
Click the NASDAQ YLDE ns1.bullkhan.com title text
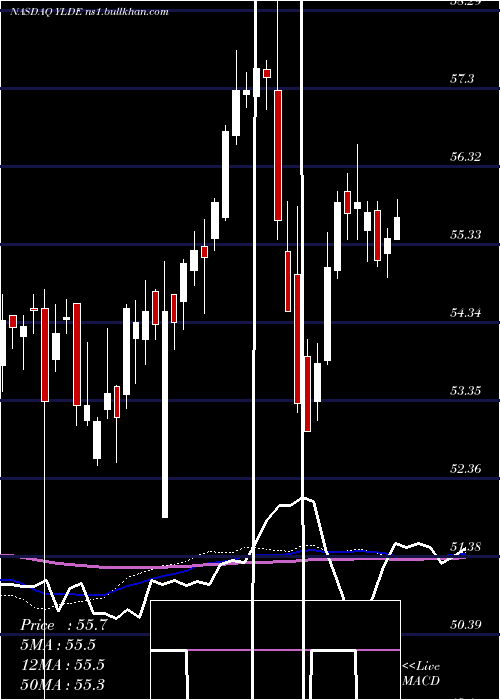point(89,12)
